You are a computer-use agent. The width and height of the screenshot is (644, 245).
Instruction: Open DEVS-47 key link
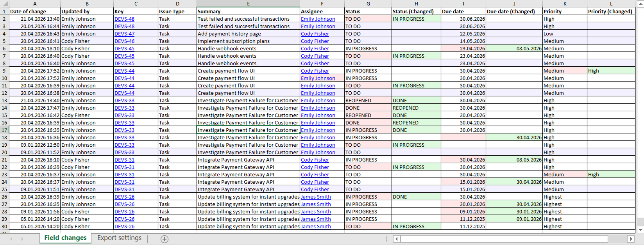click(124, 34)
